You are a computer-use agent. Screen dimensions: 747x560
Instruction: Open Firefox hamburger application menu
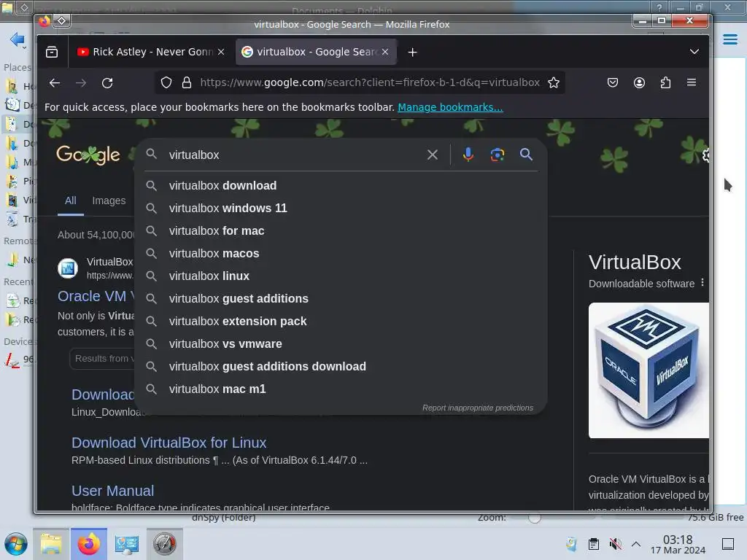click(692, 82)
